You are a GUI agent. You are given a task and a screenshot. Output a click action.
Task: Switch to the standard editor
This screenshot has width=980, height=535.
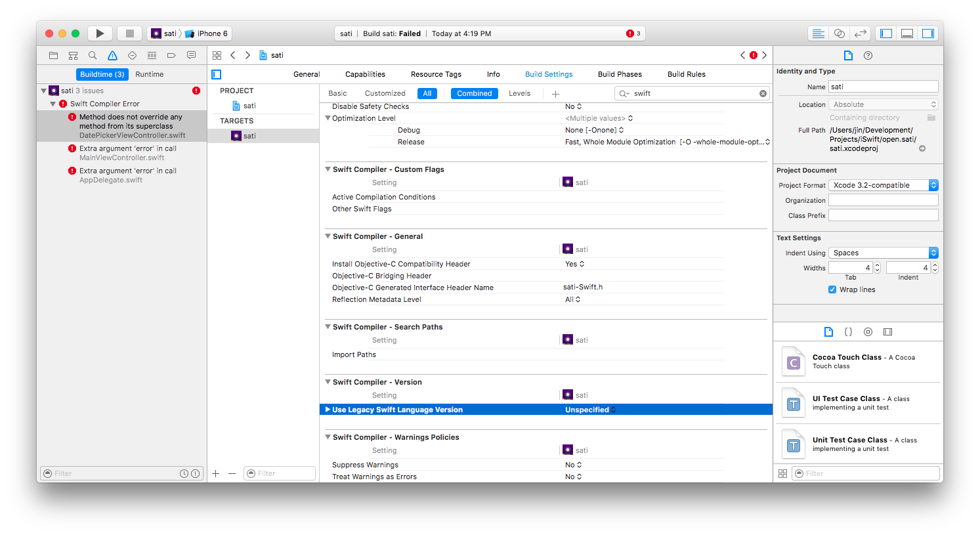[819, 33]
